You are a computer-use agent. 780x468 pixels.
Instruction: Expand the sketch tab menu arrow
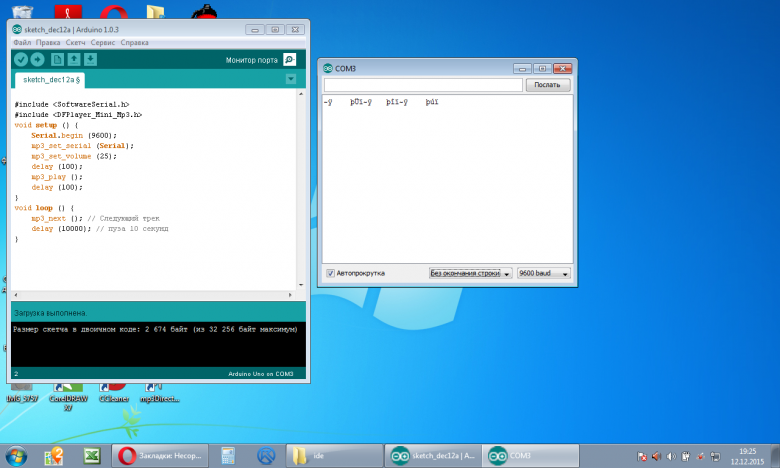(x=290, y=79)
